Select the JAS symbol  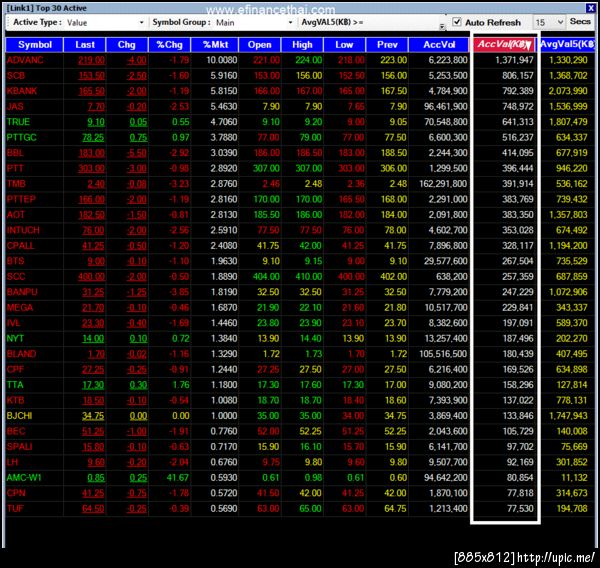15,106
